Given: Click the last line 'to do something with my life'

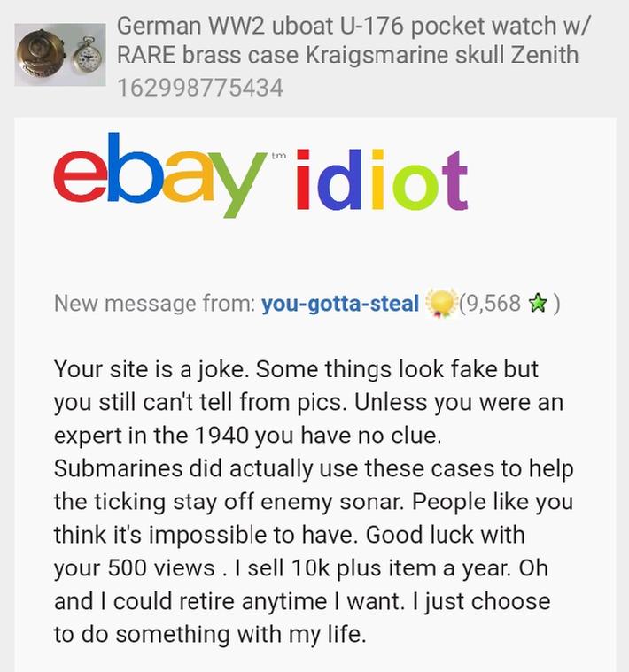Looking at the screenshot, I should 210,634.
